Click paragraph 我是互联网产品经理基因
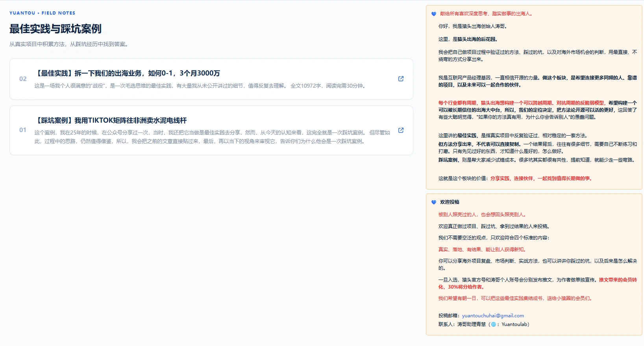The height and width of the screenshot is (346, 644). point(538,81)
